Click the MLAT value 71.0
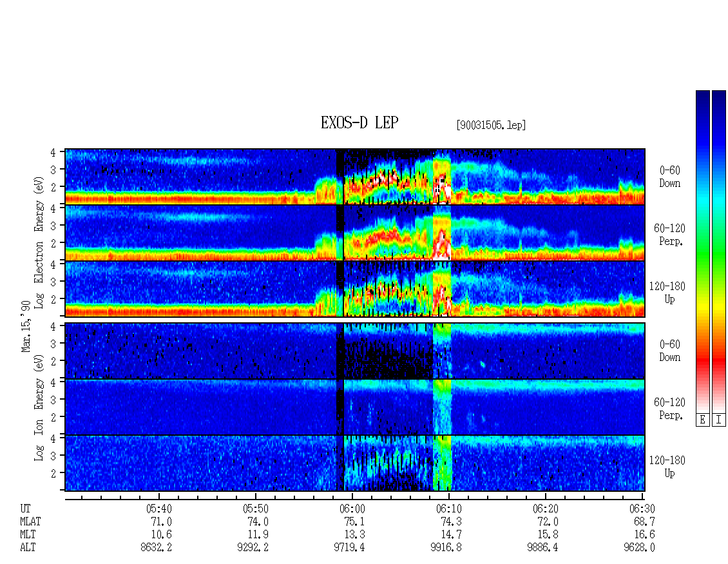This screenshot has width=728, height=564. pyautogui.click(x=162, y=521)
